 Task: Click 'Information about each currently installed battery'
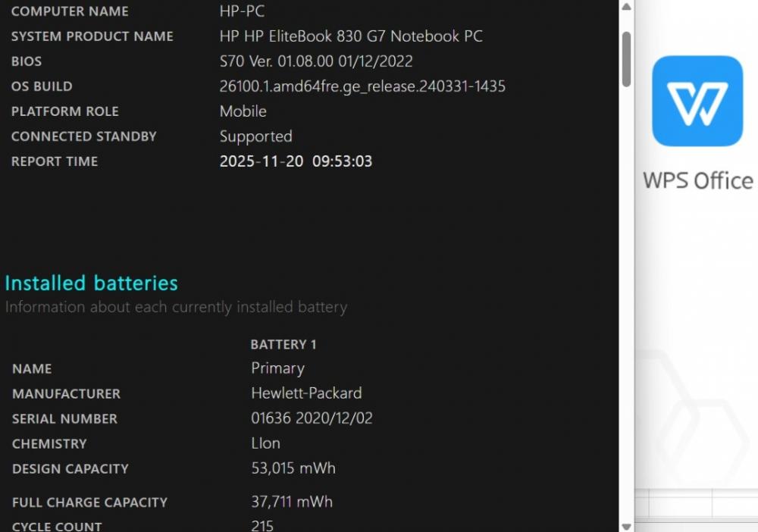pos(176,308)
